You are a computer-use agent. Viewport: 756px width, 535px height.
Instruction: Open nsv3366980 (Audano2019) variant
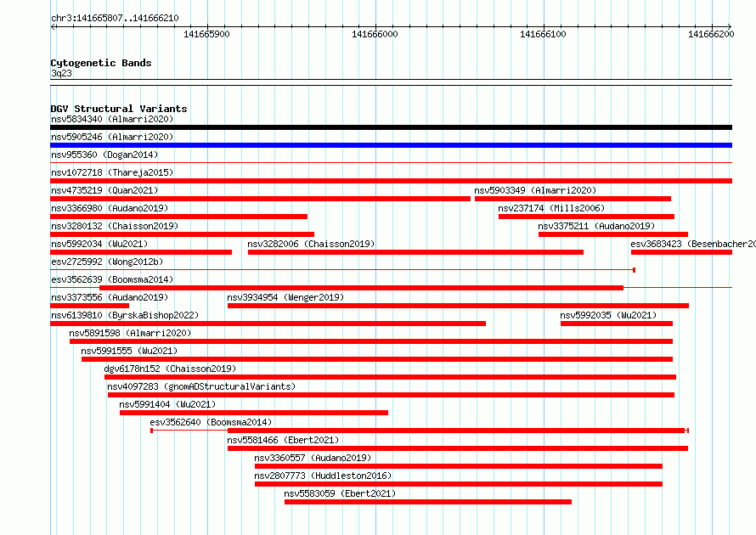pyautogui.click(x=110, y=208)
